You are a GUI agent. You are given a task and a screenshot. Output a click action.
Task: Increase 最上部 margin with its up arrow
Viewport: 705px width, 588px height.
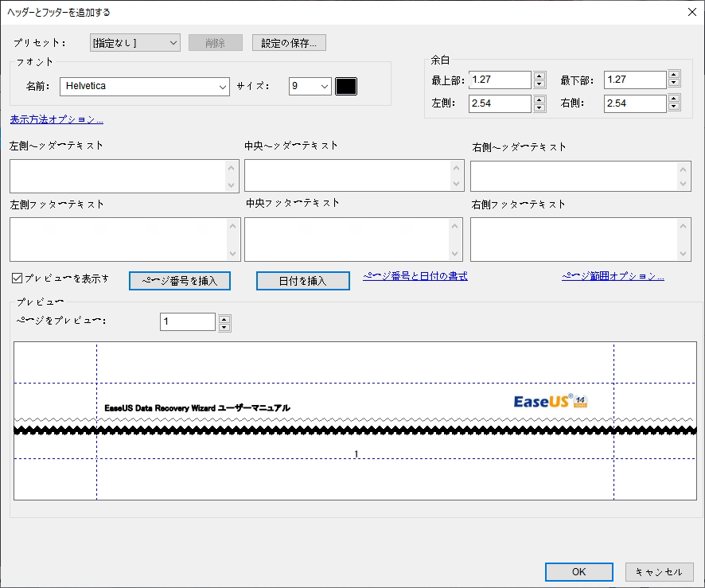coord(538,76)
